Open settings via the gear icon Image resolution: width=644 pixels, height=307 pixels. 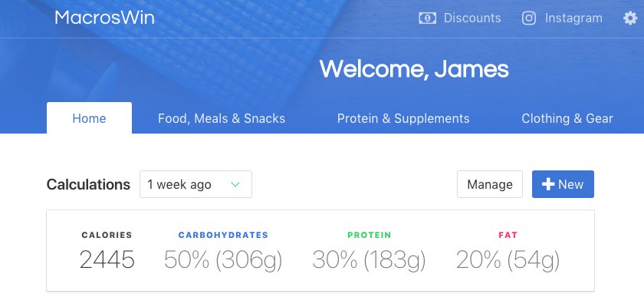click(x=630, y=18)
